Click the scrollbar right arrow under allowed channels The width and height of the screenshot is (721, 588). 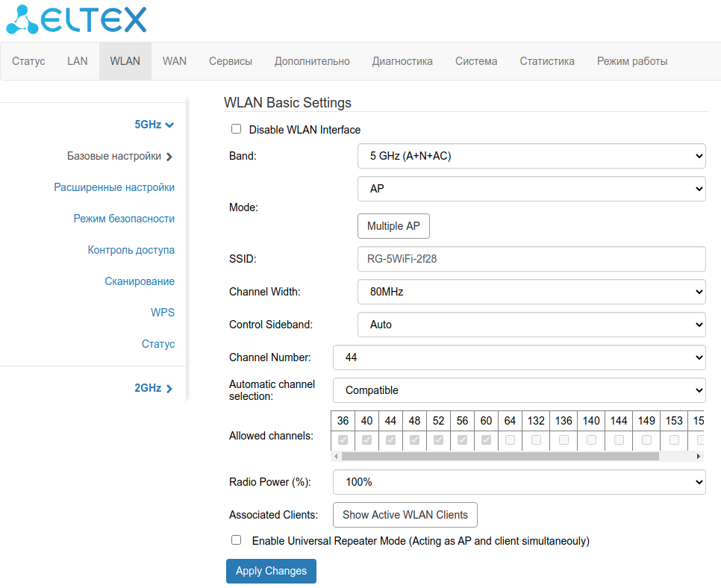(699, 456)
